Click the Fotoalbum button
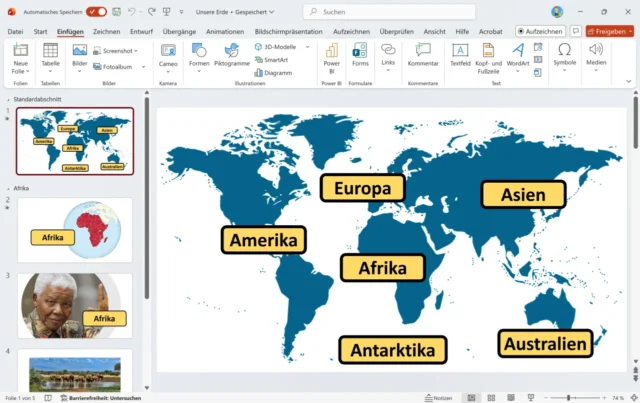This screenshot has height=403, width=640. point(113,67)
